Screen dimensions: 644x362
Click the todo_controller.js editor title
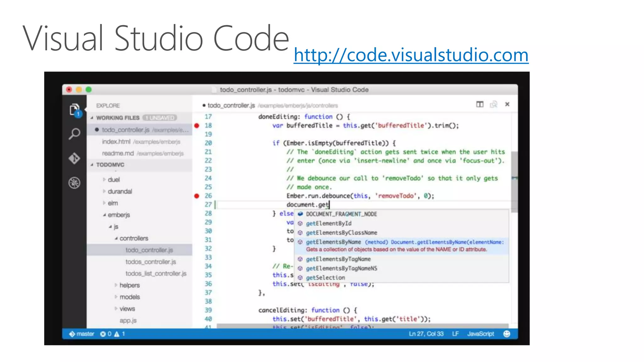(x=231, y=106)
